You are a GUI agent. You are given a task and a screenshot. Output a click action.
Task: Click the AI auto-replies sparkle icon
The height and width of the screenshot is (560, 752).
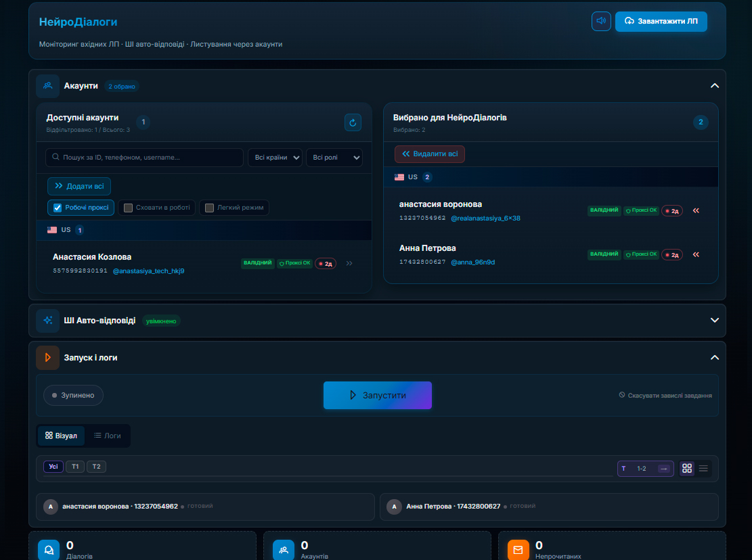pos(48,321)
